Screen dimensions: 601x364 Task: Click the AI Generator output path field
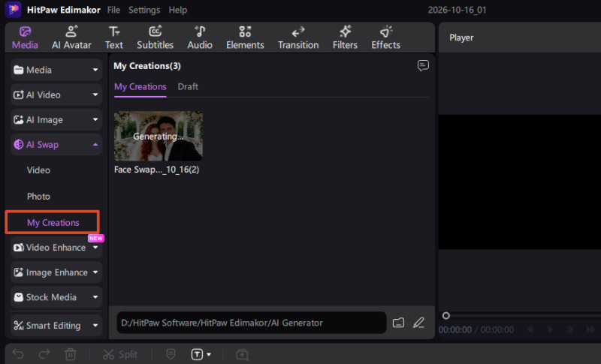(252, 323)
